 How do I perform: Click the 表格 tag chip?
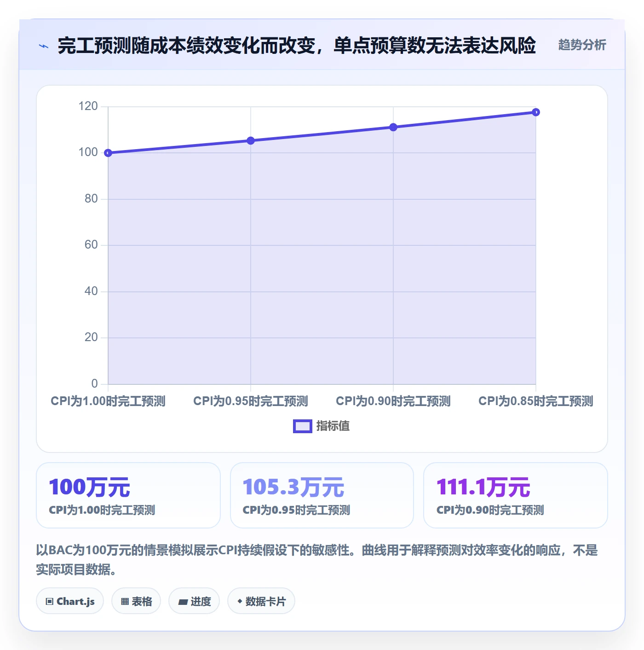[136, 601]
